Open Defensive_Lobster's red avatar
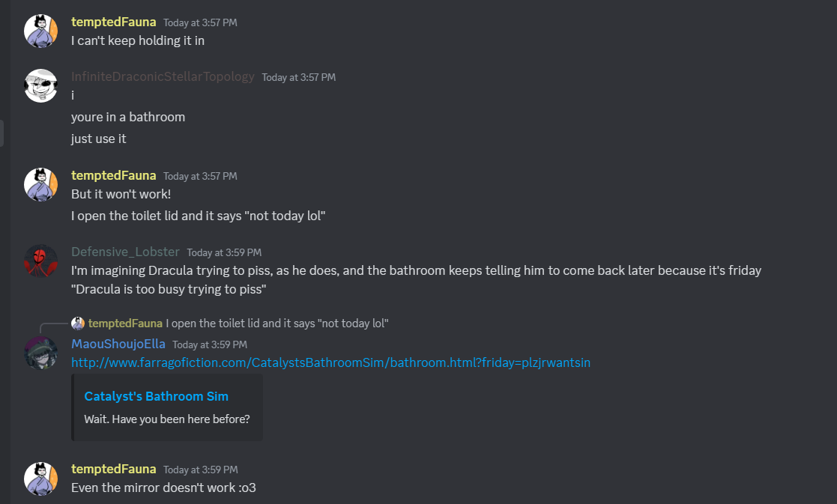The height and width of the screenshot is (504, 837). point(40,261)
